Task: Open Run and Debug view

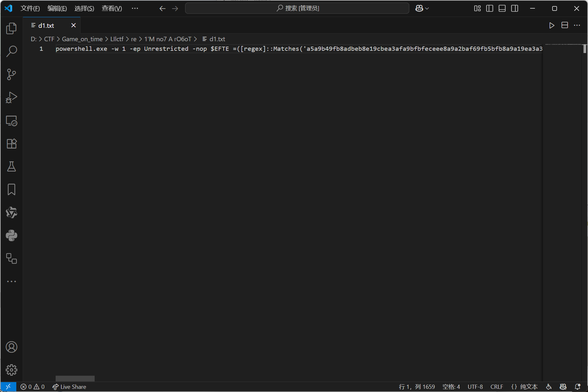Action: point(12,97)
